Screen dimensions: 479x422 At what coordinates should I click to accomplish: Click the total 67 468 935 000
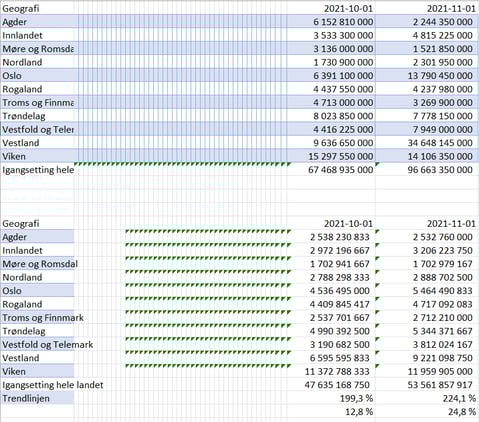coord(340,170)
